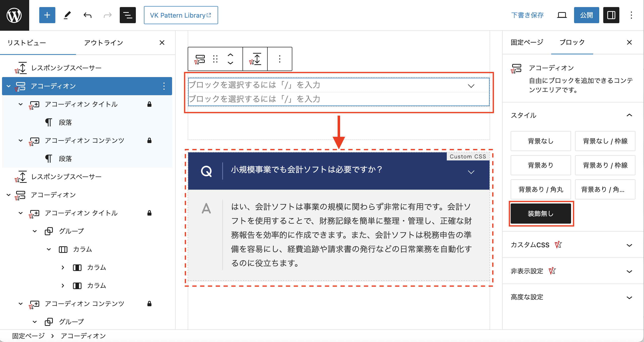Apply the 背景あり style
This screenshot has height=342, width=644.
[541, 165]
